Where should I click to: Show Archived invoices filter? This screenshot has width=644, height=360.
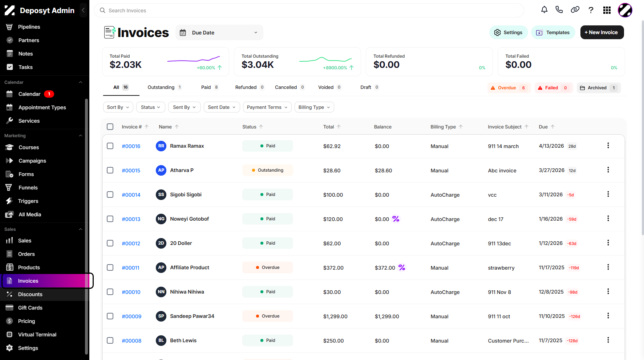[599, 88]
